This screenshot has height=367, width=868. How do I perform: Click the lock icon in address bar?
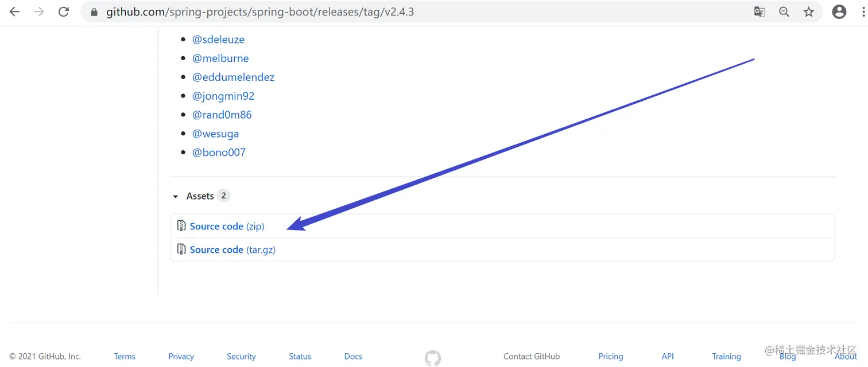94,12
